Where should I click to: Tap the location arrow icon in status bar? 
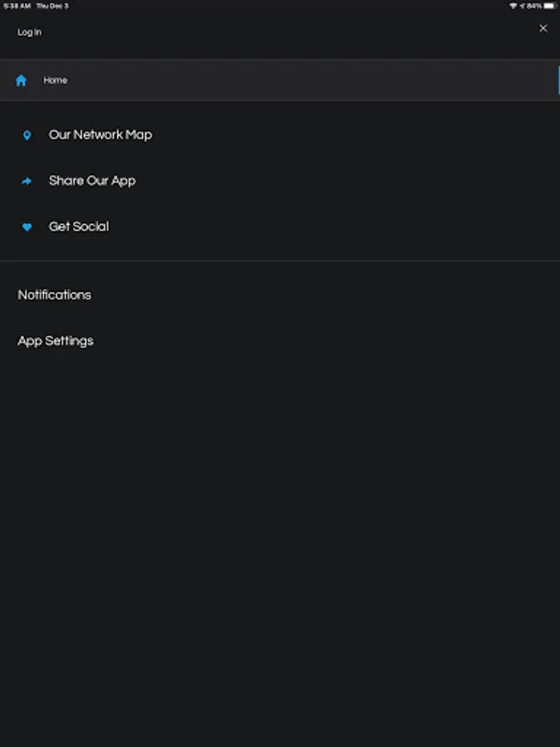tap(522, 6)
